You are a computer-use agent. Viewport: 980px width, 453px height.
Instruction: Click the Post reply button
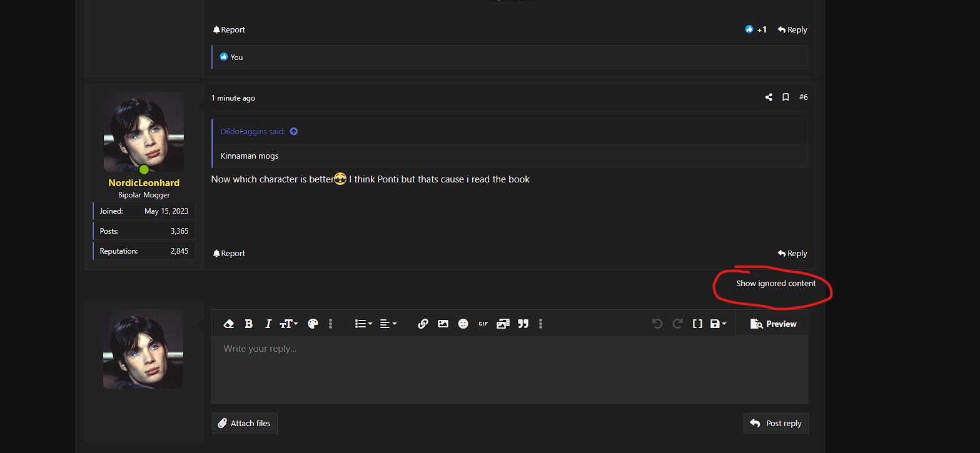(x=775, y=423)
